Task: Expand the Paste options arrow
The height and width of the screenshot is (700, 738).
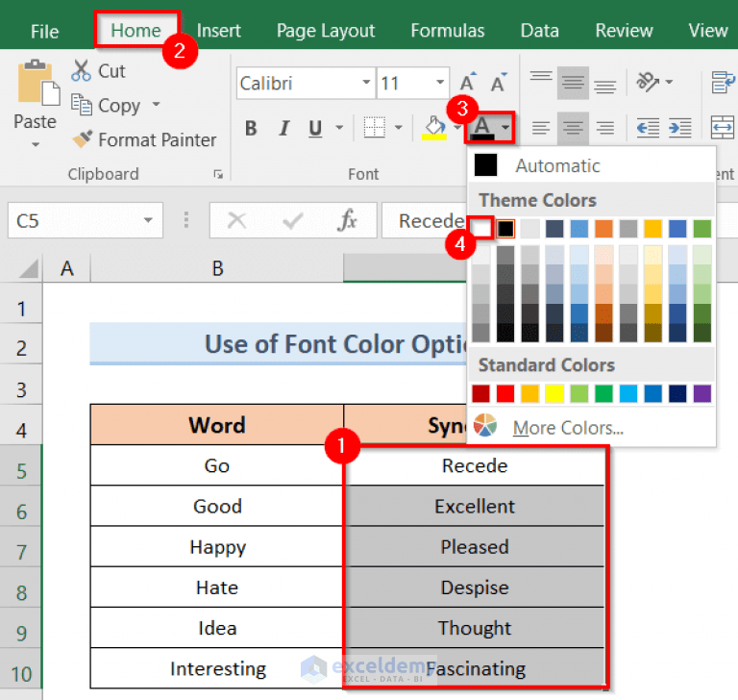Action: 36,144
